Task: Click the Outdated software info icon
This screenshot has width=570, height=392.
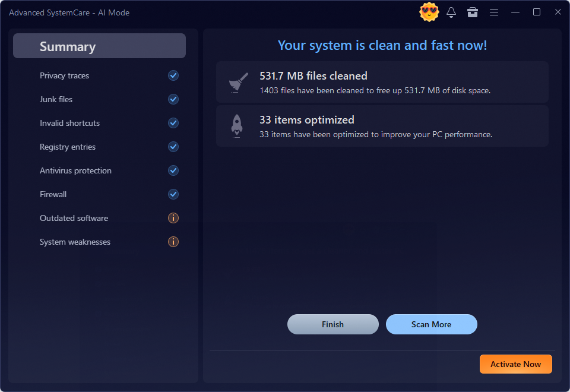Action: (173, 218)
